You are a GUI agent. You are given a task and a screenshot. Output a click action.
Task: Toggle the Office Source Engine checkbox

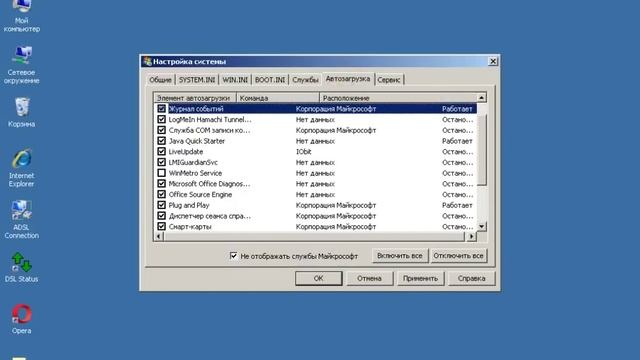tap(161, 194)
